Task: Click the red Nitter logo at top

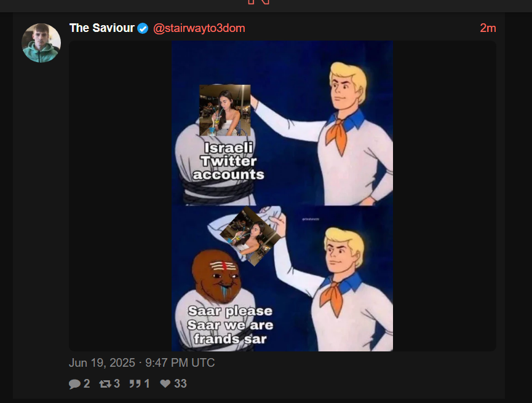Action: pyautogui.click(x=259, y=2)
